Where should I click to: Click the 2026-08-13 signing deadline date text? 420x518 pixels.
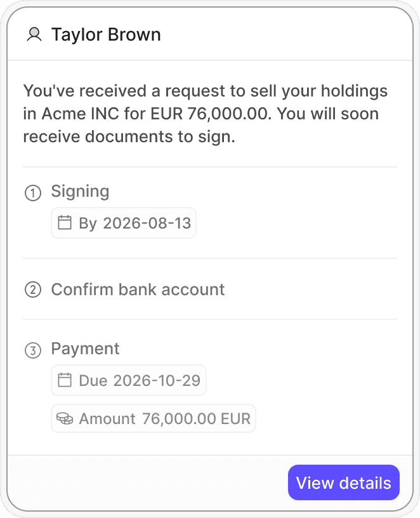147,223
